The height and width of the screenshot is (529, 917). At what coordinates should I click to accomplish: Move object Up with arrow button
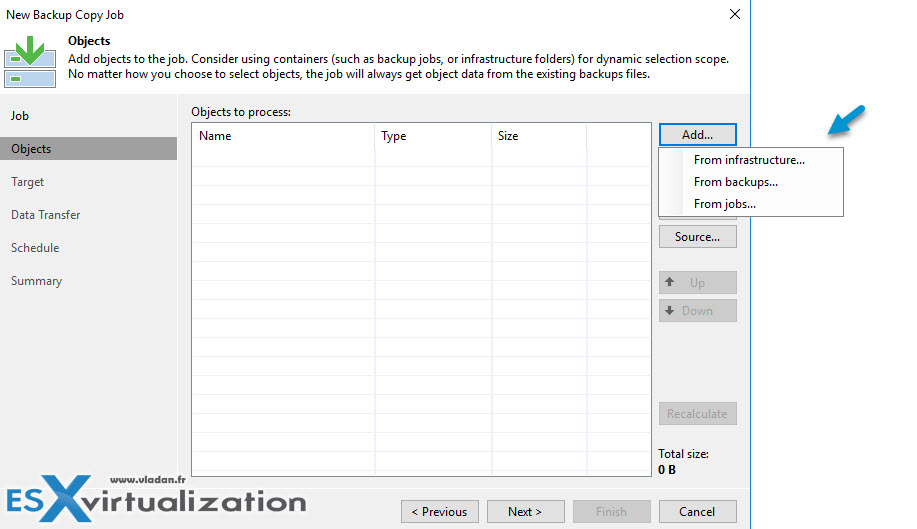pos(697,283)
